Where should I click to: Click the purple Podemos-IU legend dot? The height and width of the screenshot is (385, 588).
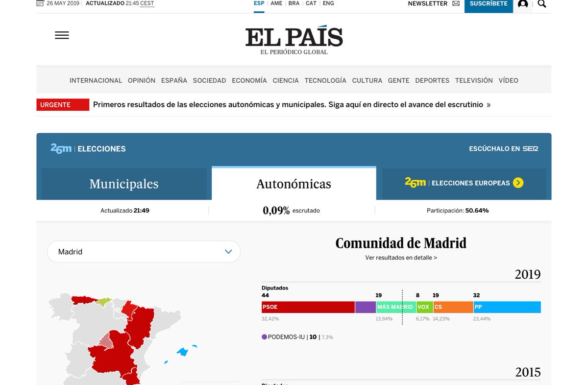point(265,337)
